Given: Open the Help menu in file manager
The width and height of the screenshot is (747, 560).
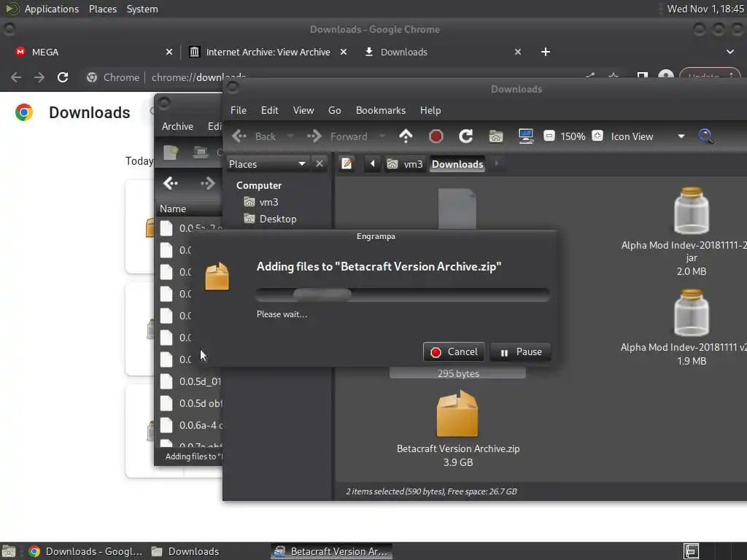Looking at the screenshot, I should [x=430, y=110].
